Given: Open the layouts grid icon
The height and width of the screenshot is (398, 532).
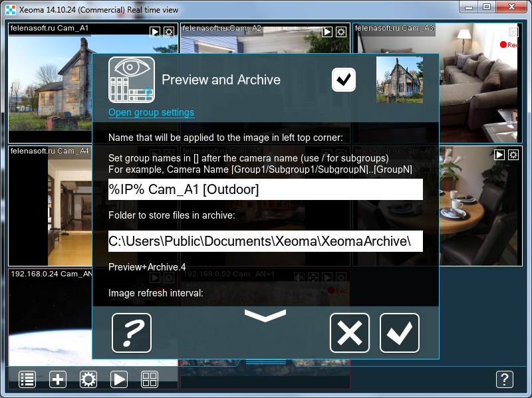Looking at the screenshot, I should click(149, 379).
